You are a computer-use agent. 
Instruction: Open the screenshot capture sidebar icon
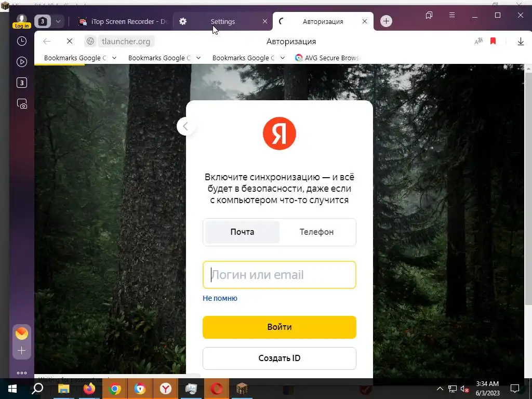pyautogui.click(x=22, y=104)
